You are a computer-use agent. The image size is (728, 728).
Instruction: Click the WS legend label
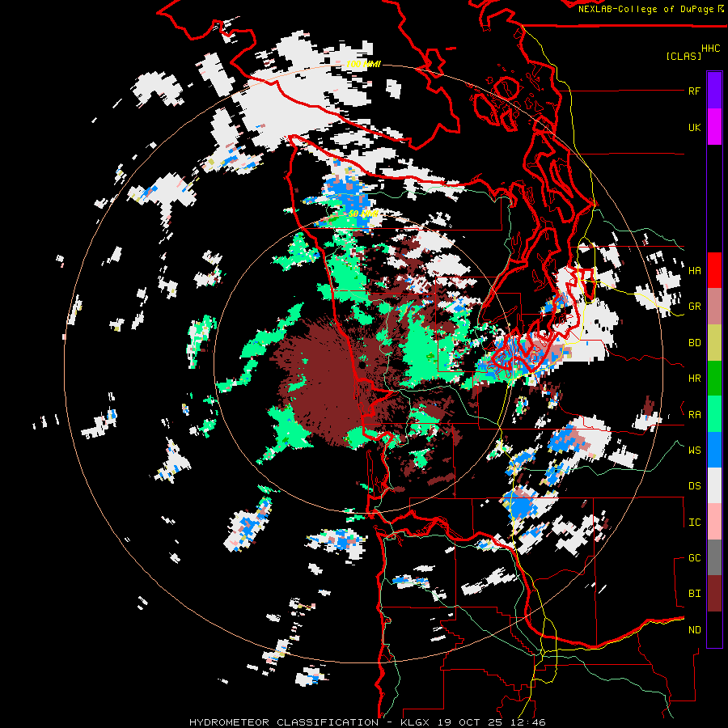coord(694,451)
